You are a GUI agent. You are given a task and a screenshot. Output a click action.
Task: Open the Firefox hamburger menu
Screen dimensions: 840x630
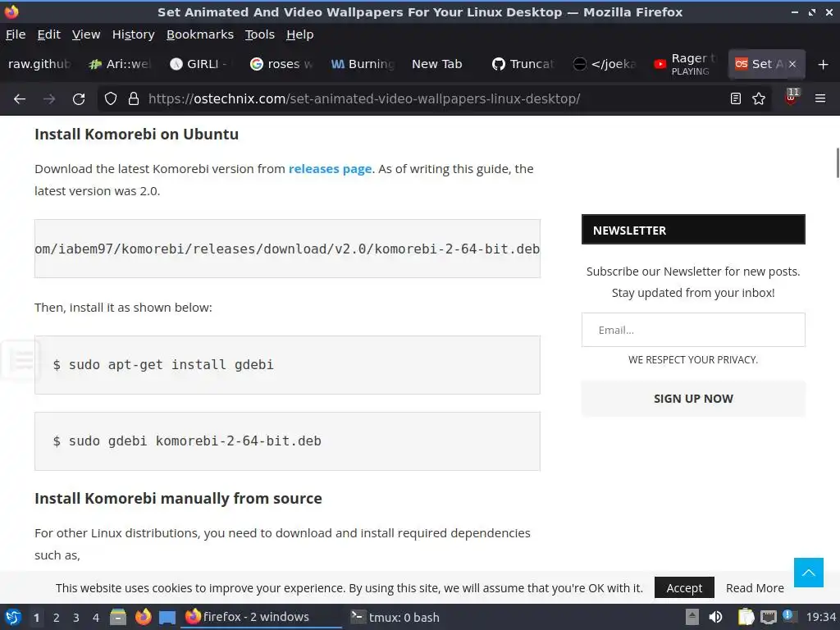coord(820,98)
